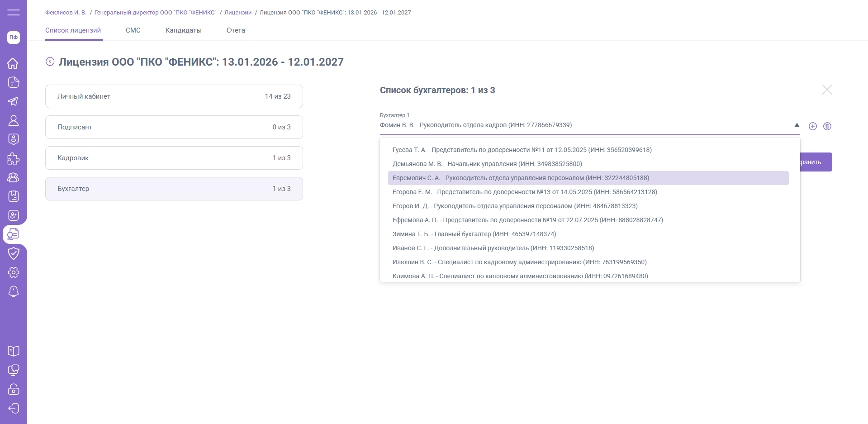The image size is (868, 424).
Task: Click the back arrow beside license title
Action: (x=50, y=62)
